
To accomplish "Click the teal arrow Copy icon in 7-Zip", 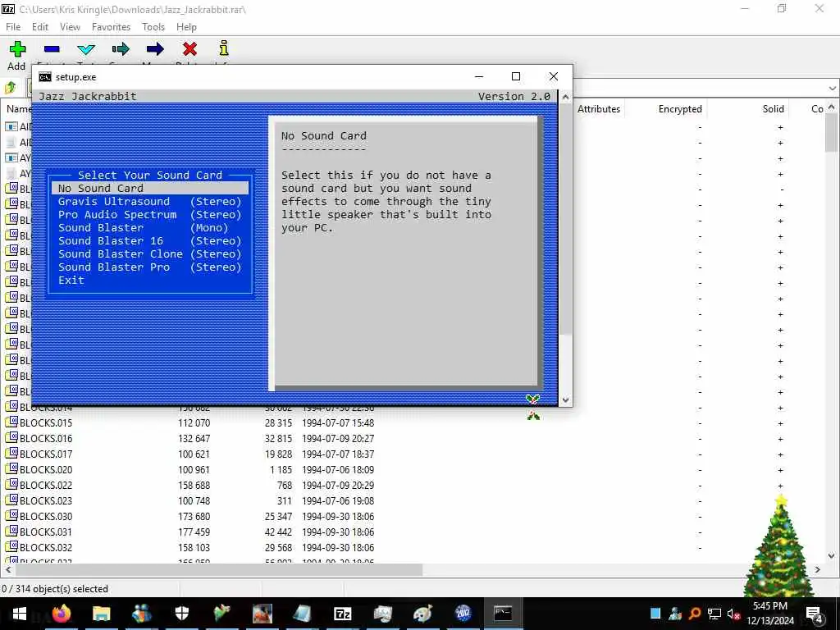I will point(121,49).
